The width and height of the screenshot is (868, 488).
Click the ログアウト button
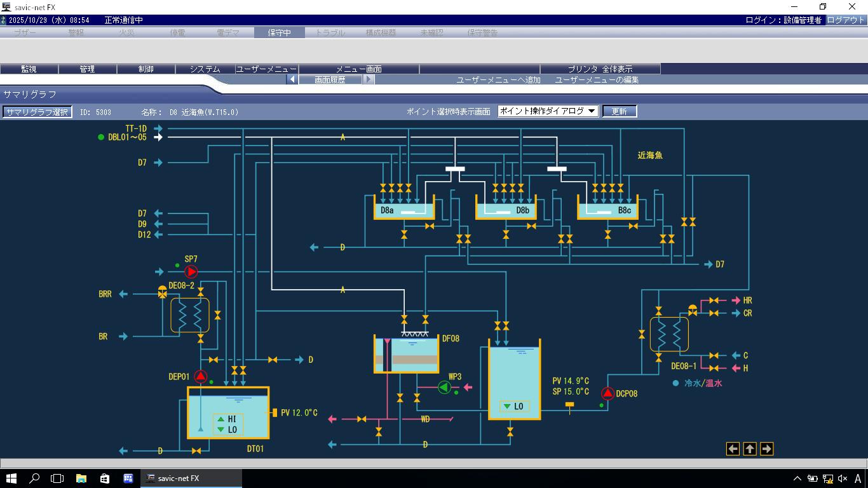pos(846,20)
